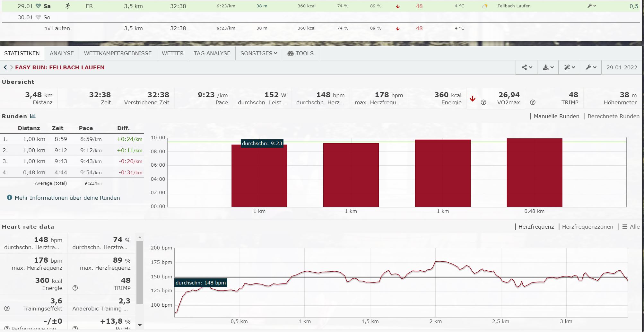Image resolution: width=644 pixels, height=332 pixels.
Task: Open Mehr Informationen über deine Runden link
Action: pos(67,198)
